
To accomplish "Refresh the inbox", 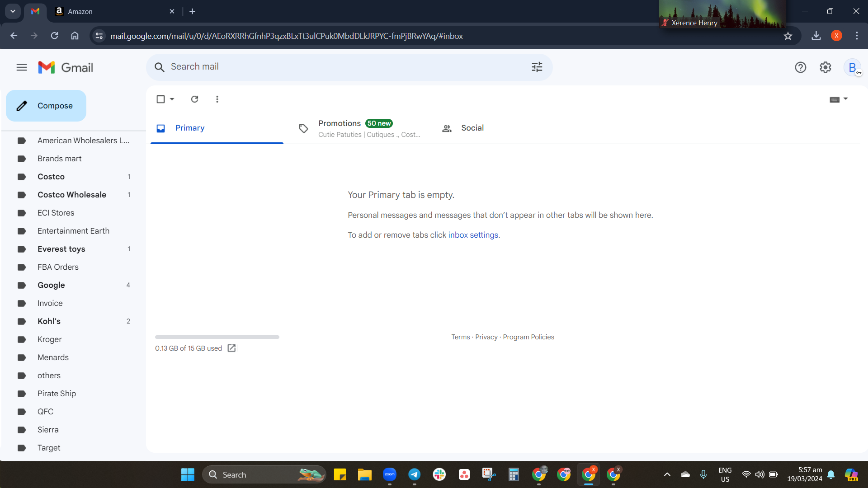I will [194, 99].
